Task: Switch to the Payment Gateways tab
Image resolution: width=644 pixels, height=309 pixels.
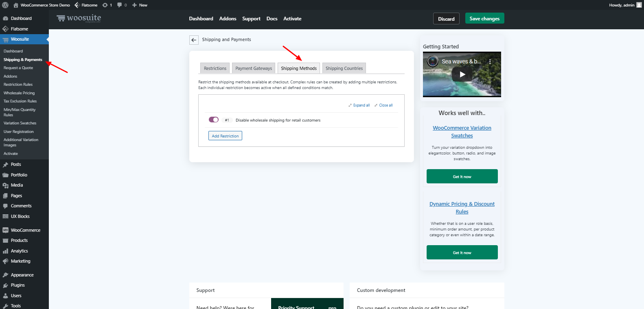Action: click(x=254, y=68)
